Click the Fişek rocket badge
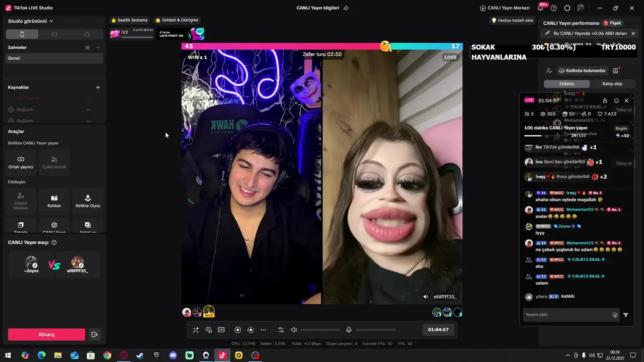This screenshot has height=362, width=644. click(x=613, y=23)
